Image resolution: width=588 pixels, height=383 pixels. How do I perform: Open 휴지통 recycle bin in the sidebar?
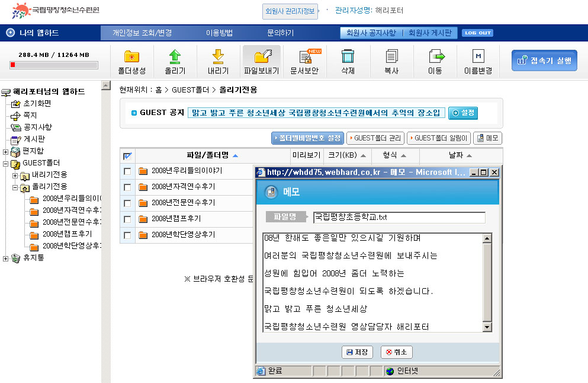pos(34,257)
